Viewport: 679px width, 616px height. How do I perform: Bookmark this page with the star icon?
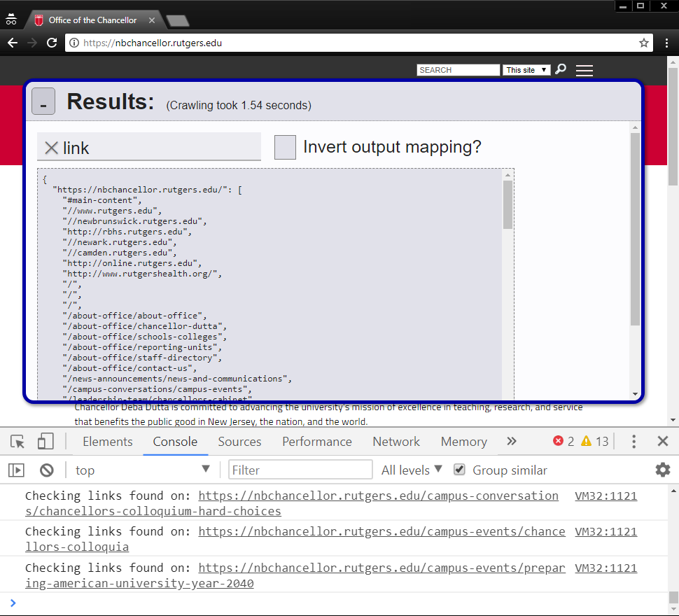tap(644, 43)
